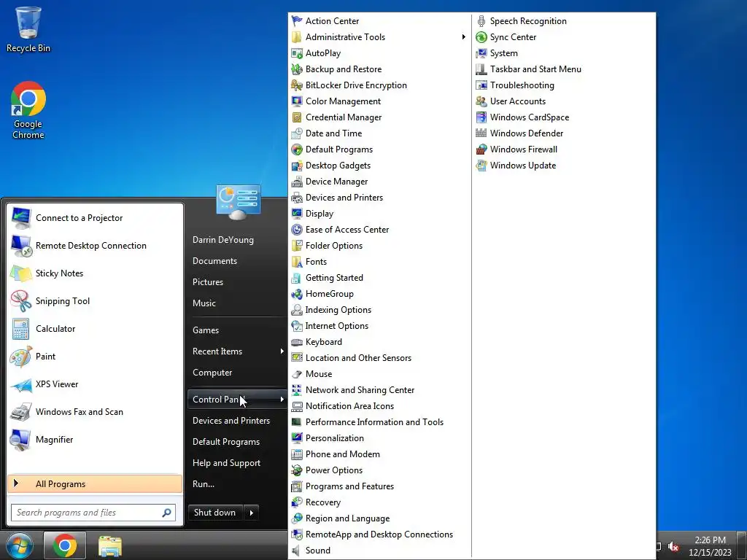Click the user account picture thumbnail
747x560 pixels.
click(x=239, y=202)
